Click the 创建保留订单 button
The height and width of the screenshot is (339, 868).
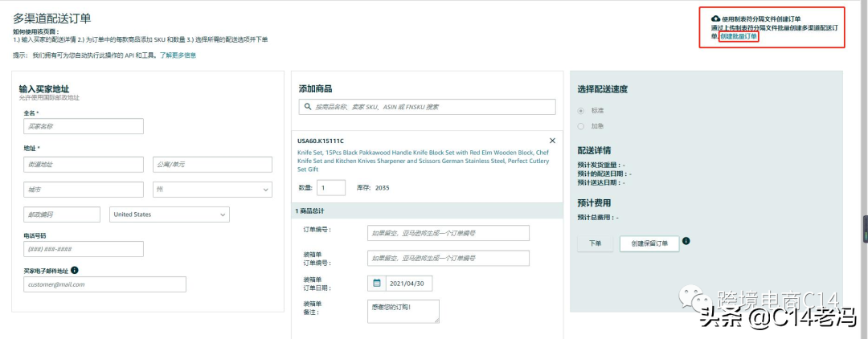[x=649, y=244]
